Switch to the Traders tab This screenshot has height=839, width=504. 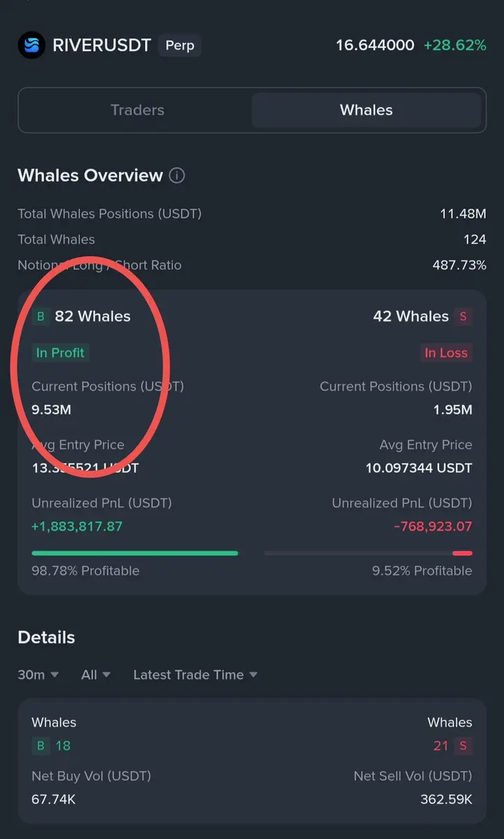pos(137,110)
